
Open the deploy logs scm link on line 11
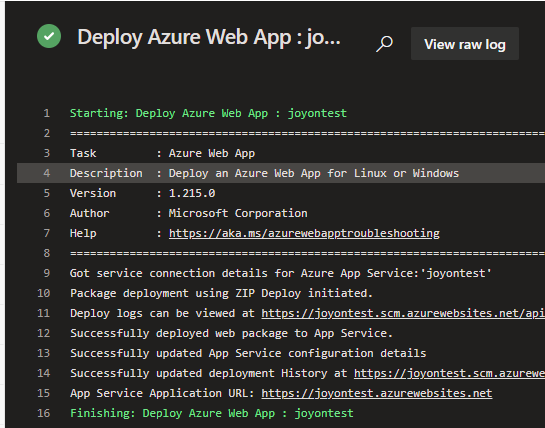click(403, 313)
